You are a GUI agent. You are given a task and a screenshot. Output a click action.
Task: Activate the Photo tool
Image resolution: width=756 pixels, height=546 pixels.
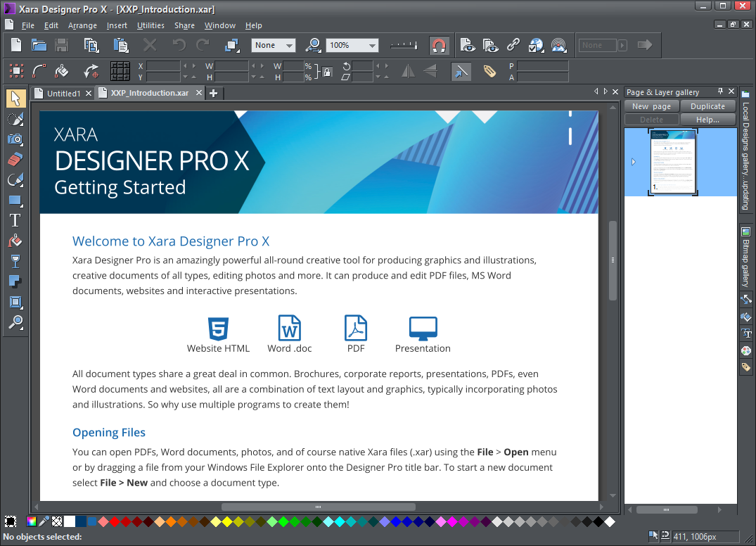[15, 139]
